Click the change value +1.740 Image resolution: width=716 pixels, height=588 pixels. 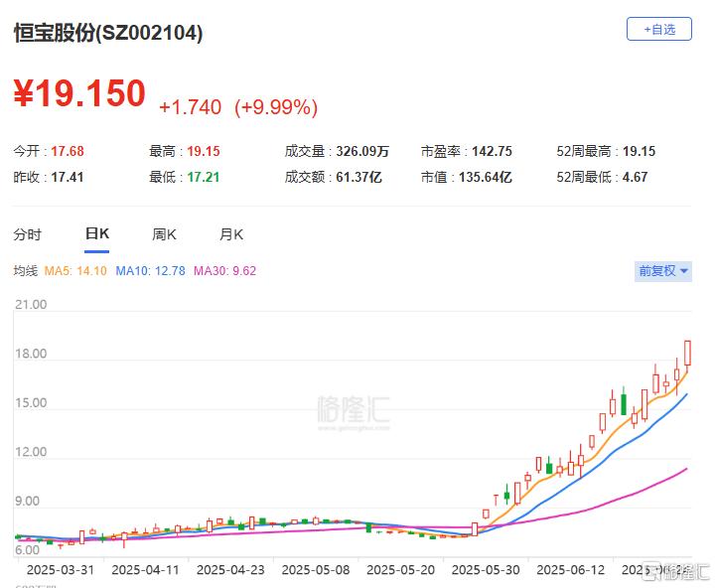point(190,107)
